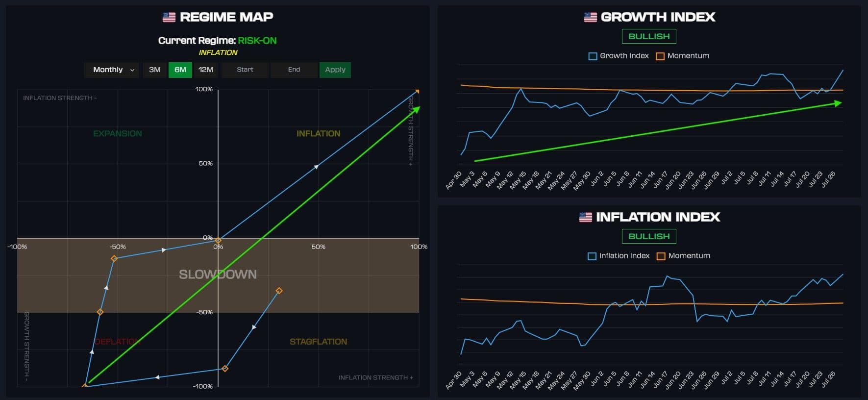The image size is (868, 400).
Task: Click the US flag beside Inflation Index title
Action: tap(585, 217)
